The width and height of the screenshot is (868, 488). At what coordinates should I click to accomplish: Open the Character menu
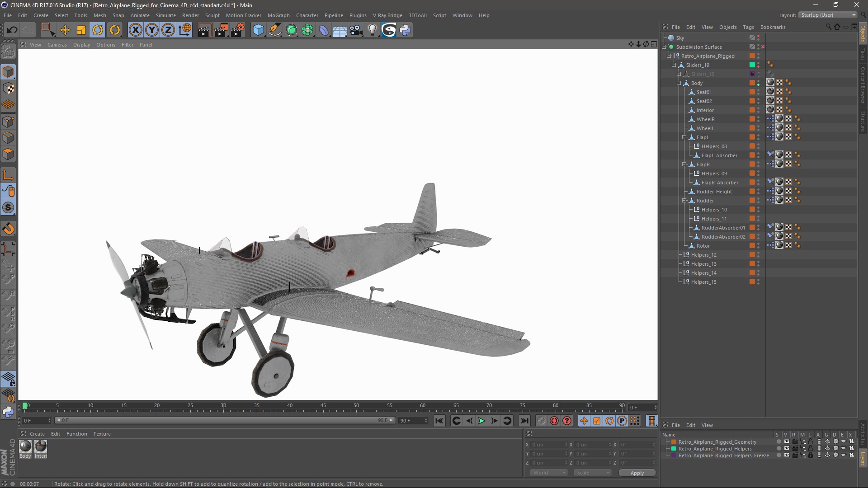tap(307, 15)
